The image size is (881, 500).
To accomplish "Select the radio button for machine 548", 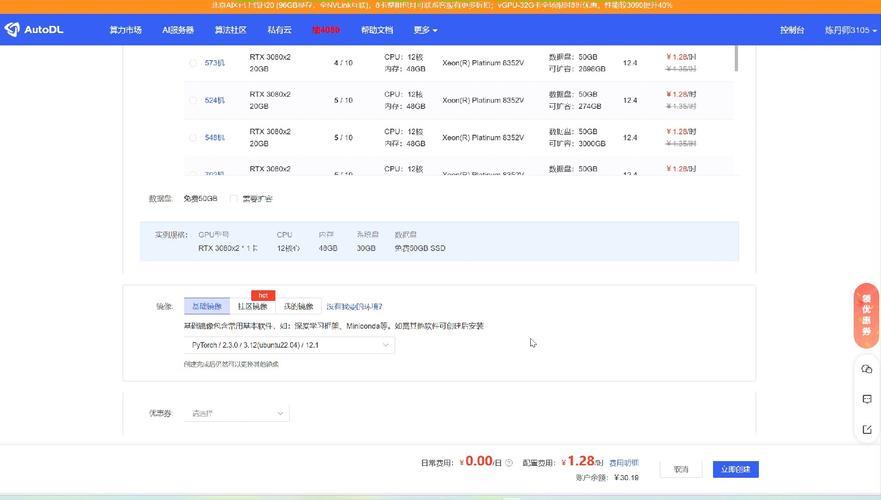I will point(193,138).
